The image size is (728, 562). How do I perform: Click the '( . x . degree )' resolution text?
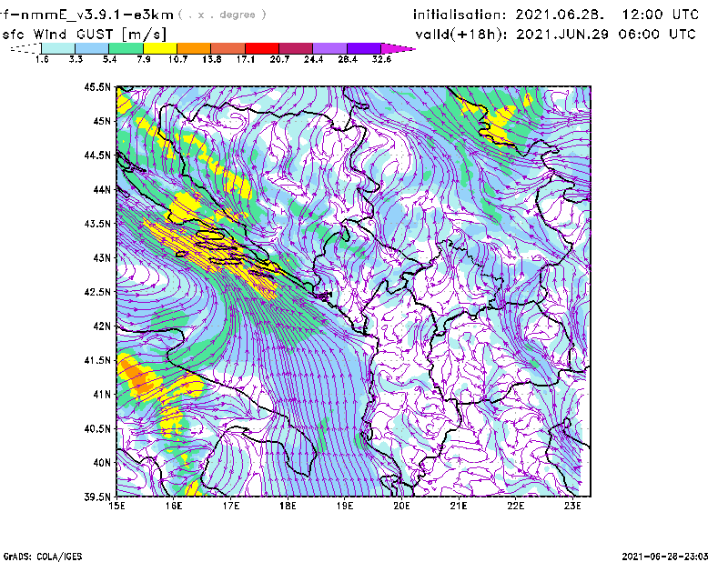tap(222, 15)
